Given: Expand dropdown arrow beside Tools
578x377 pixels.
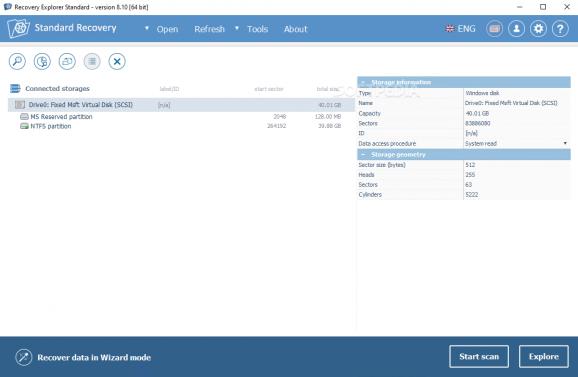Looking at the screenshot, I should coord(237,28).
